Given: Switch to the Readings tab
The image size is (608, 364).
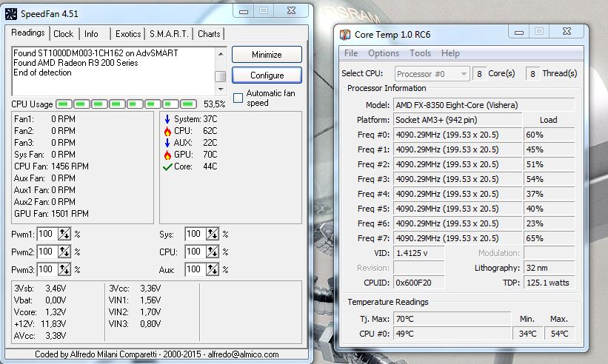Looking at the screenshot, I should coord(27,33).
